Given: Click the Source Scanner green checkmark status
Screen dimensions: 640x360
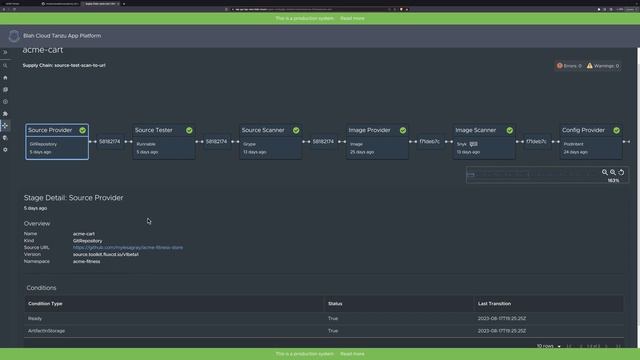Looking at the screenshot, I should [x=296, y=130].
